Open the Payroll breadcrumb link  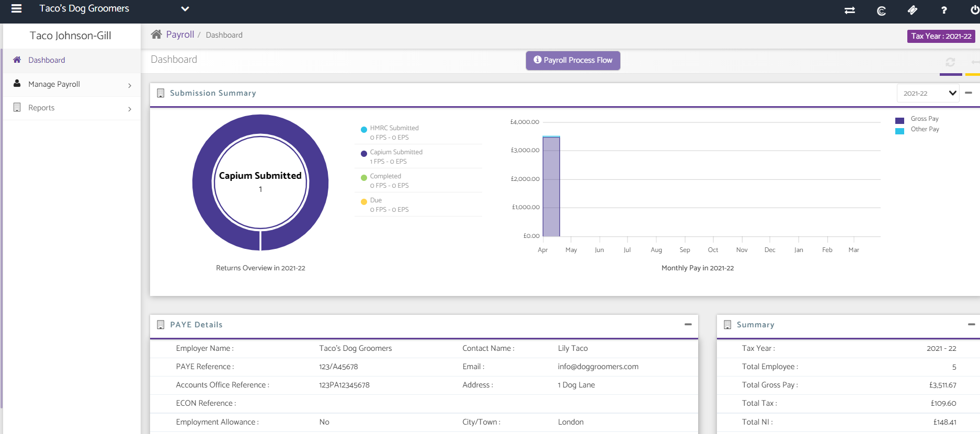tap(180, 35)
